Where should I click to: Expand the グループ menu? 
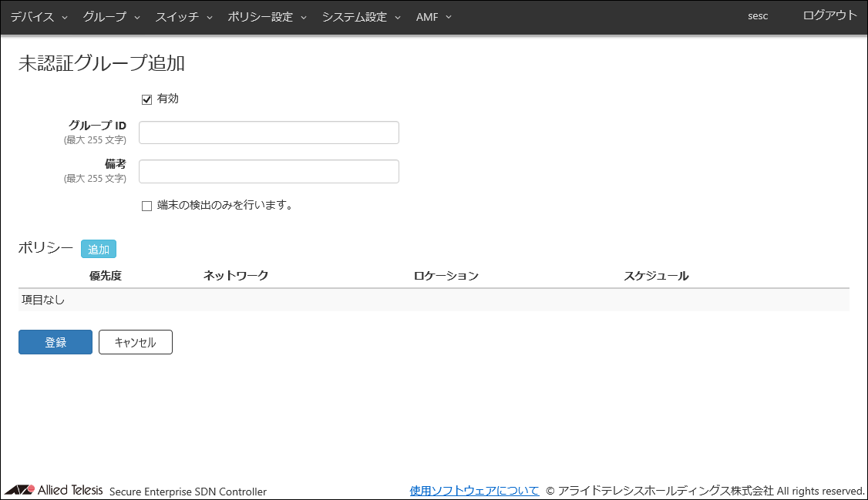111,17
